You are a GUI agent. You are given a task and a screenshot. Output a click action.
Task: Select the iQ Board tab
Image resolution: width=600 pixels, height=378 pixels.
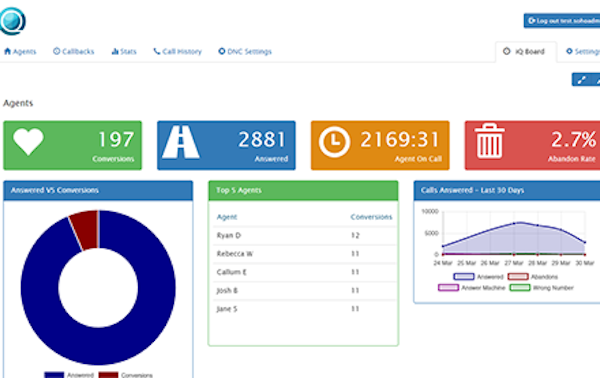coord(526,52)
